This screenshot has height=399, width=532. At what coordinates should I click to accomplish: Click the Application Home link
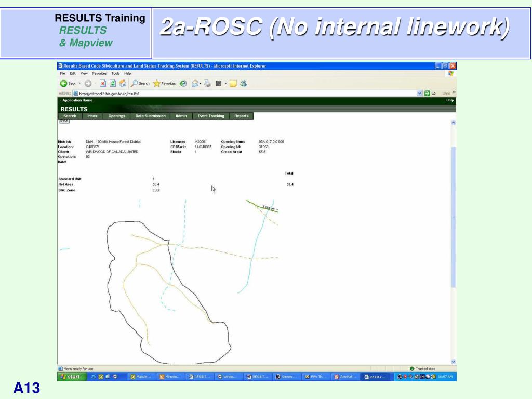pos(77,100)
